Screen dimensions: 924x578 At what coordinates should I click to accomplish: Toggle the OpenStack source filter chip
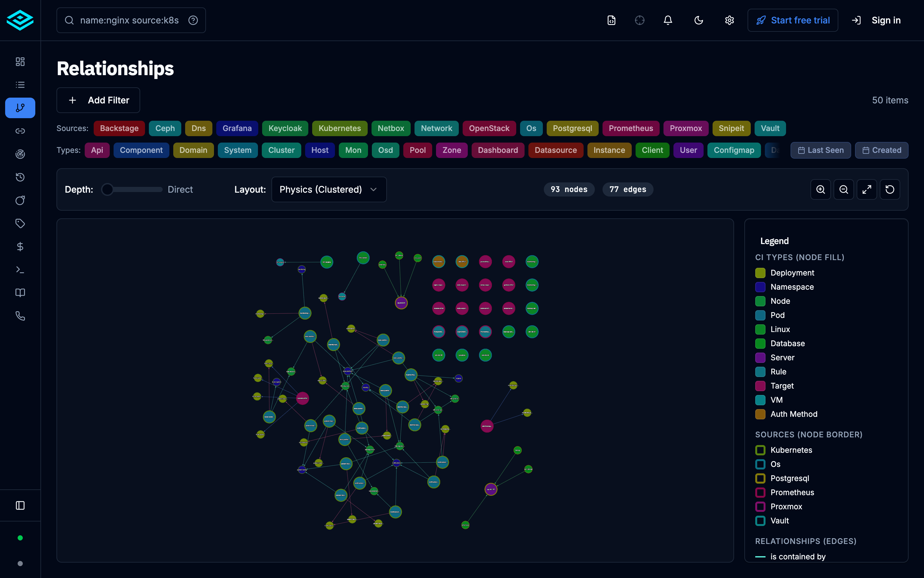point(489,128)
